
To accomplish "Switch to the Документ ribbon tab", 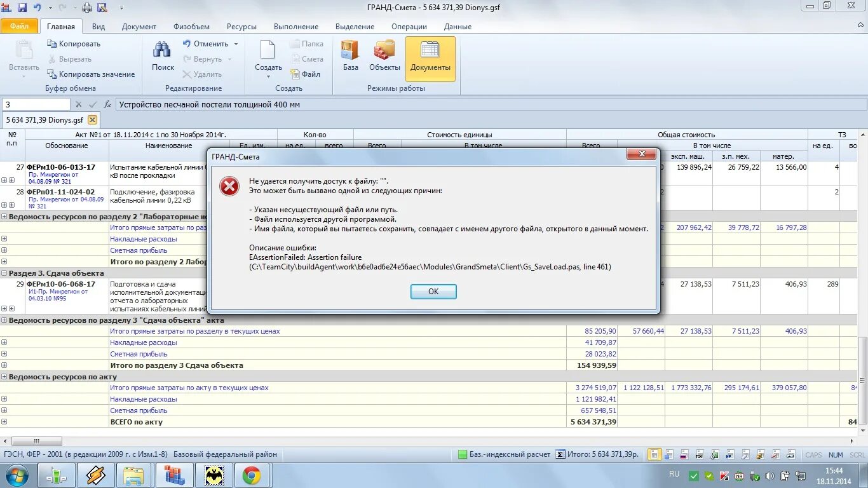I will [139, 27].
